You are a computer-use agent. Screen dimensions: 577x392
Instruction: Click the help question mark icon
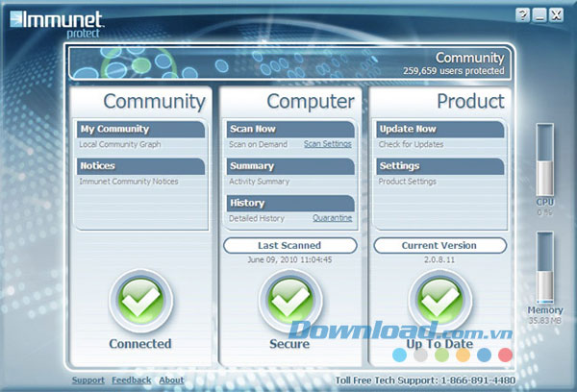click(523, 15)
